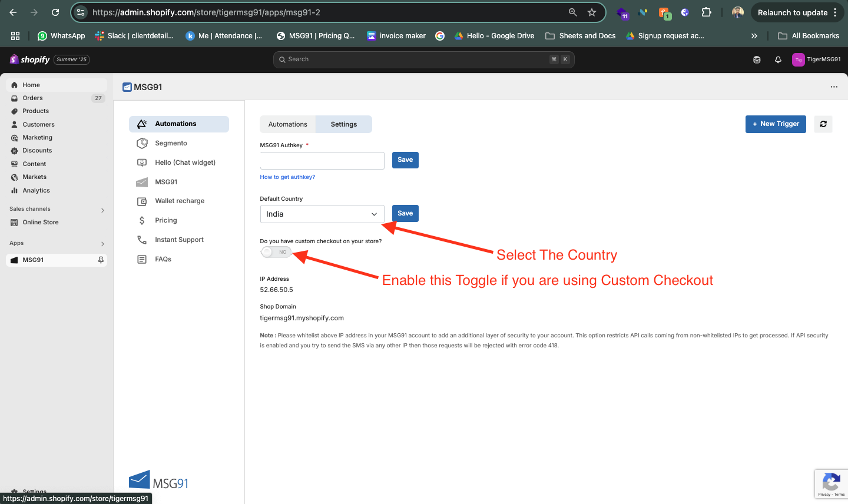Open Hello (Chat widget) in the sidebar
848x504 pixels.
(x=178, y=163)
